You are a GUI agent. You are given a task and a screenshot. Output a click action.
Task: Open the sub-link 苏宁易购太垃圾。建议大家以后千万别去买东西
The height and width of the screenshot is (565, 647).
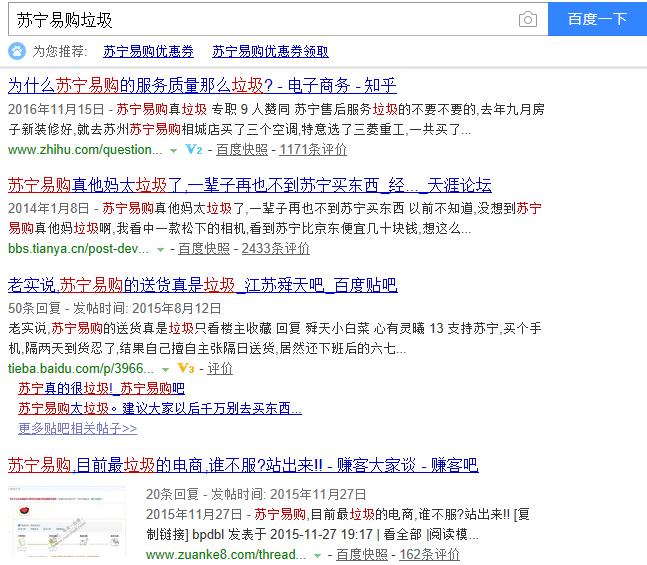tap(160, 409)
